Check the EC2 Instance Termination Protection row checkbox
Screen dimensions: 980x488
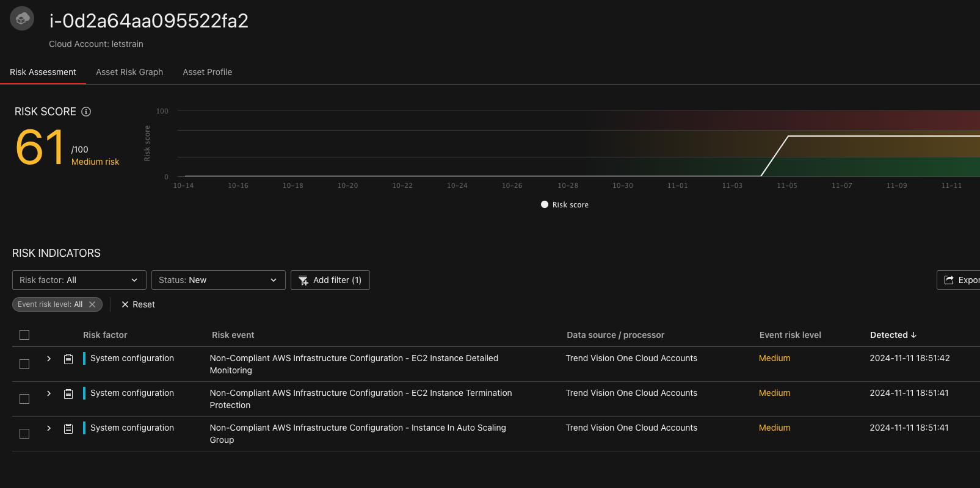[24, 399]
